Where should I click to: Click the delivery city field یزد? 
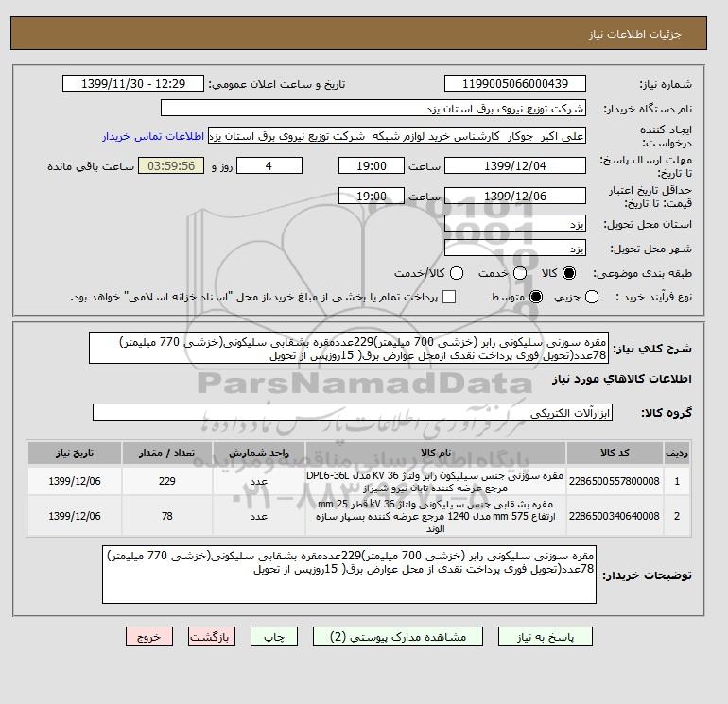point(515,249)
